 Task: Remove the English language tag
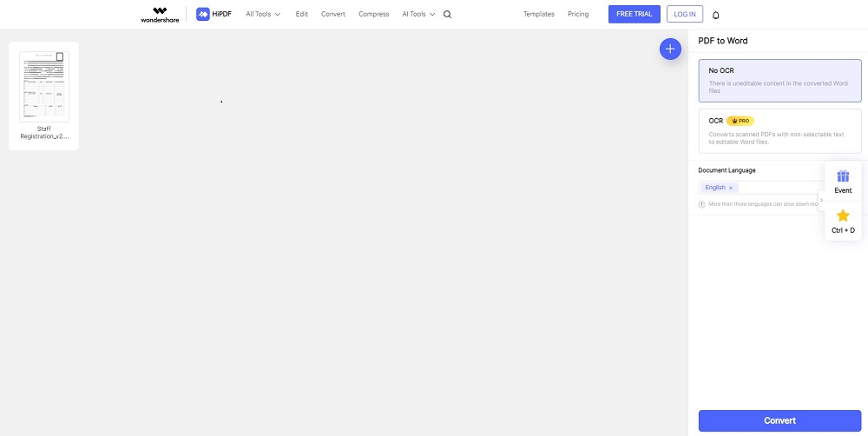tap(730, 188)
